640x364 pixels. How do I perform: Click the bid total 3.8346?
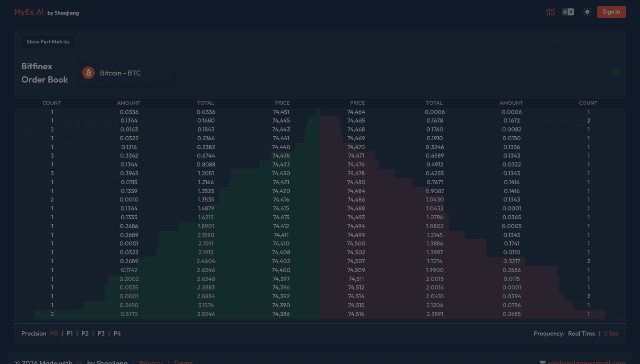coord(206,314)
